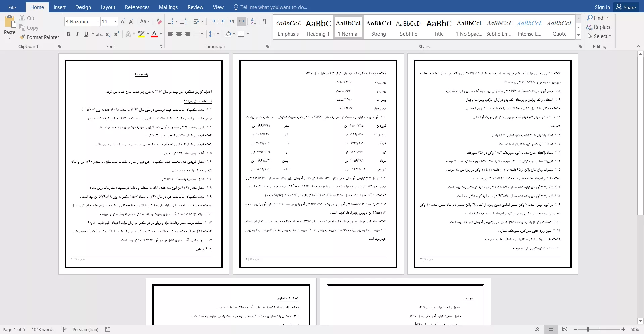Image resolution: width=644 pixels, height=334 pixels.
Task: Click the Replace button
Action: 599,27
